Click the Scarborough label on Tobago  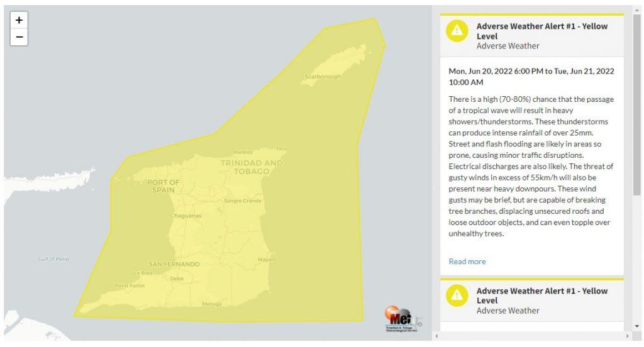click(x=323, y=77)
